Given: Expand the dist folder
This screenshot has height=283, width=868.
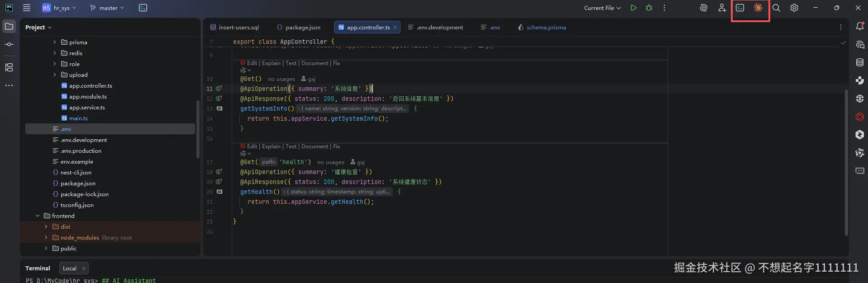Looking at the screenshot, I should 46,226.
